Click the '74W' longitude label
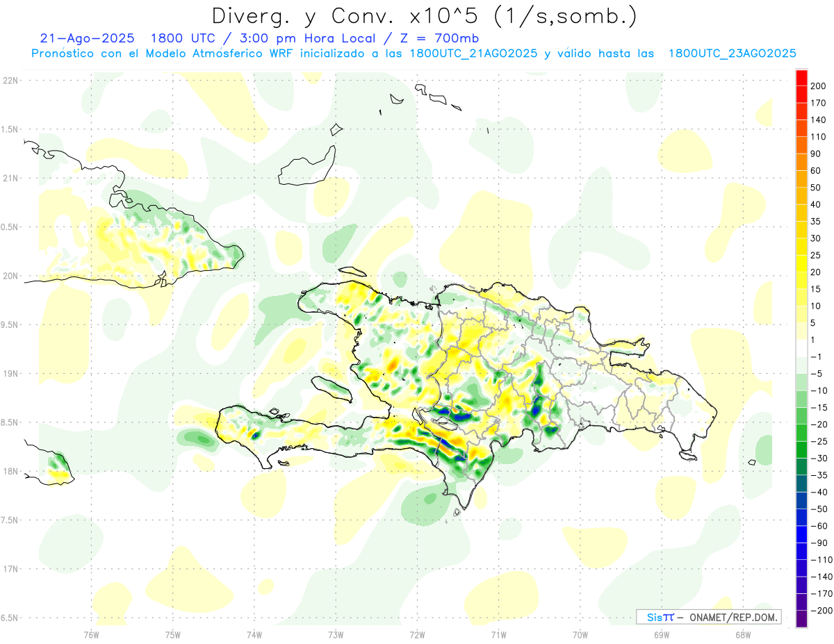Image resolution: width=834 pixels, height=644 pixels. point(254,634)
